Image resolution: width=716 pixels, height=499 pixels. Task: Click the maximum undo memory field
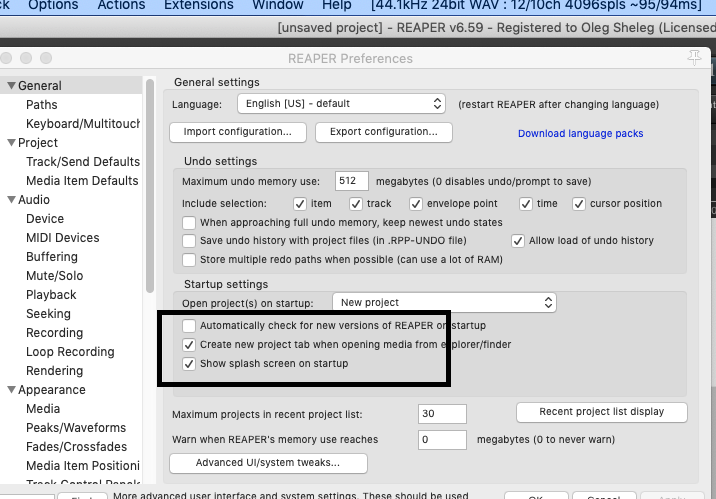coord(351,181)
